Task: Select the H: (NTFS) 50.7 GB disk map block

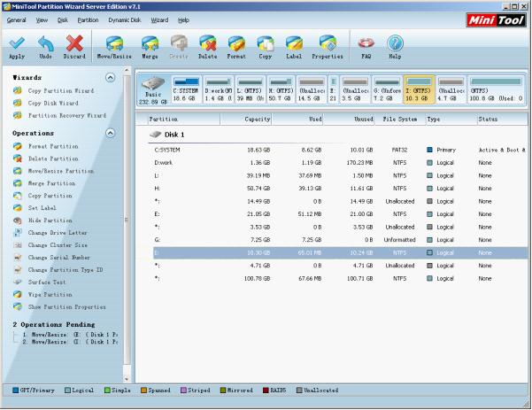Action: (x=281, y=89)
